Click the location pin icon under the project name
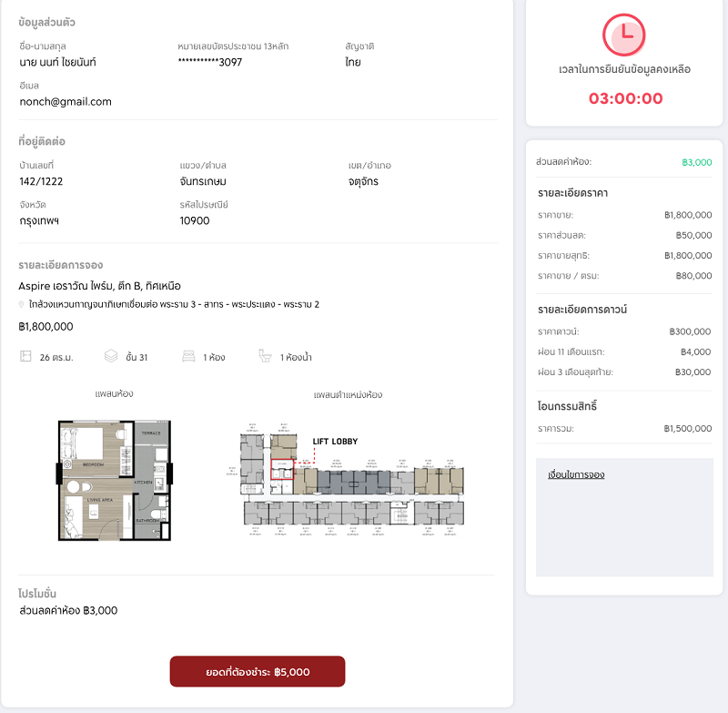The image size is (728, 713). coord(22,305)
